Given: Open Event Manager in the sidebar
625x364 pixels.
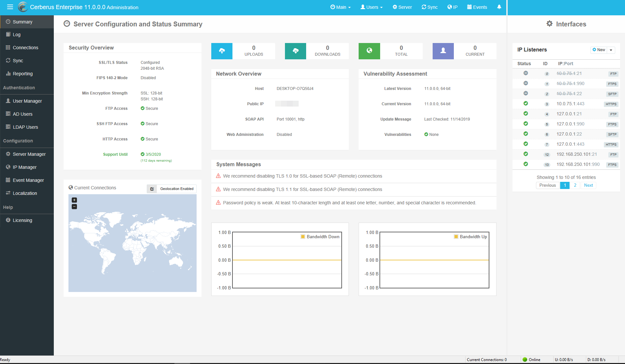Looking at the screenshot, I should [x=27, y=180].
